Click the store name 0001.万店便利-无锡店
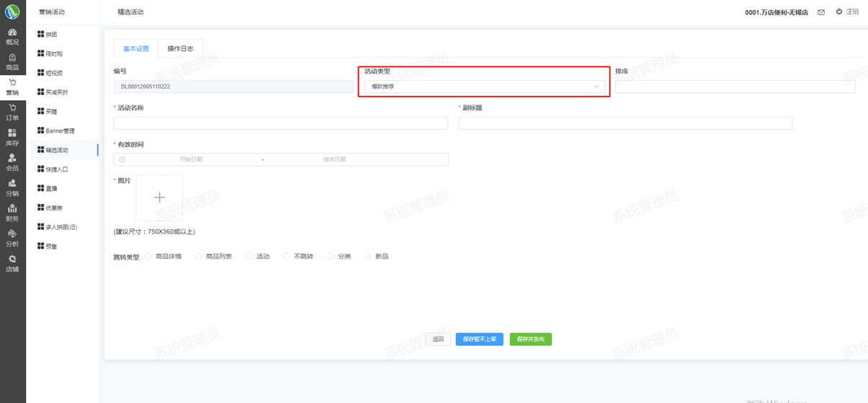 click(776, 12)
